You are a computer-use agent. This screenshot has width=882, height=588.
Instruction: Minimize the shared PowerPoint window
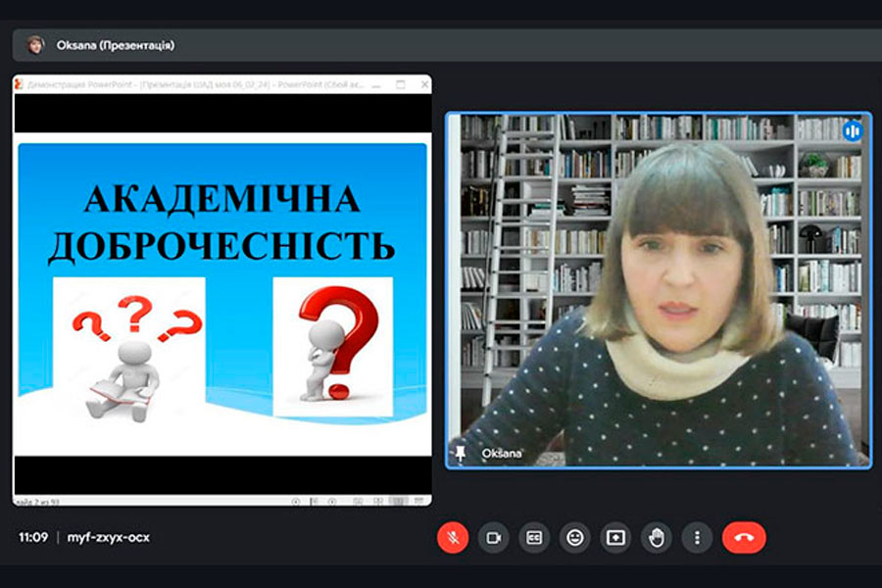coord(376,85)
